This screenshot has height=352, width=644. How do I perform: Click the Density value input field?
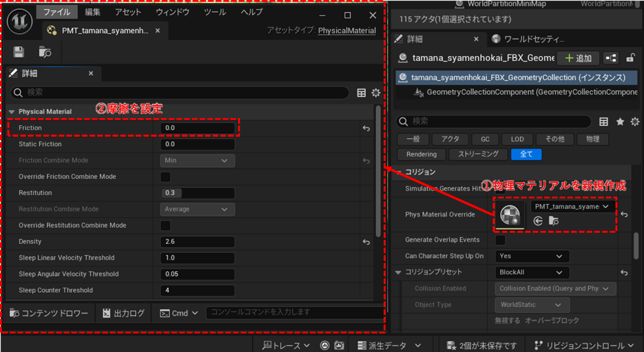[197, 242]
